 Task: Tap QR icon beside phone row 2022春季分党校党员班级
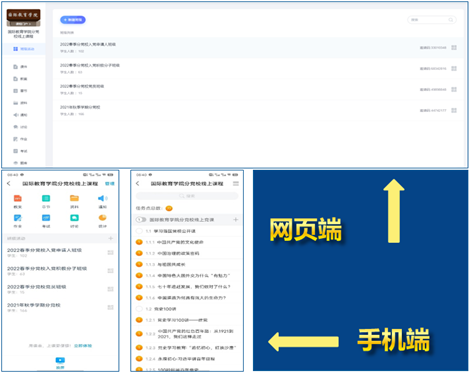pos(110,289)
